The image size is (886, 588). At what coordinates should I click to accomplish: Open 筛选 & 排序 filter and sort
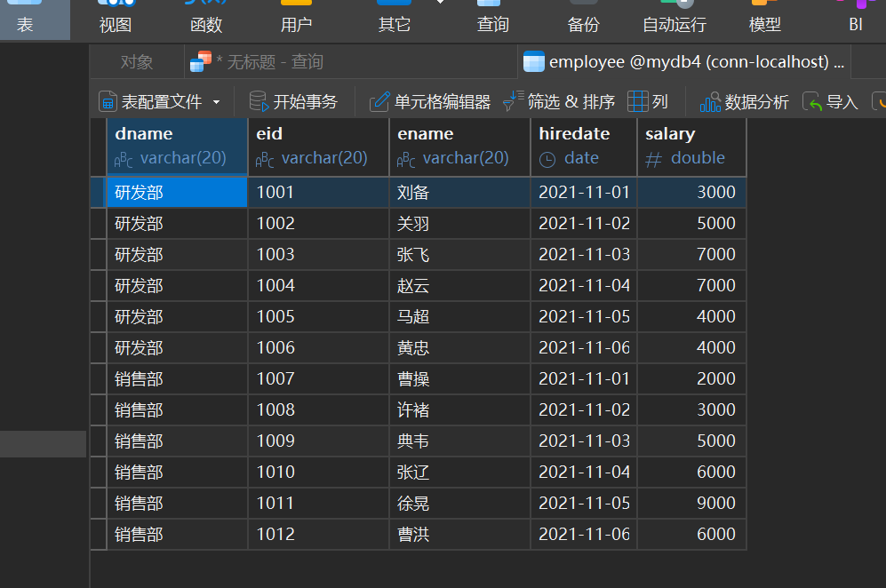click(559, 101)
